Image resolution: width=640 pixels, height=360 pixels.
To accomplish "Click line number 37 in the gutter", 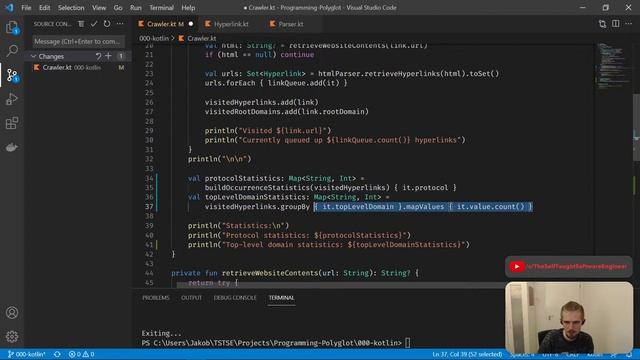I will pyautogui.click(x=149, y=207).
